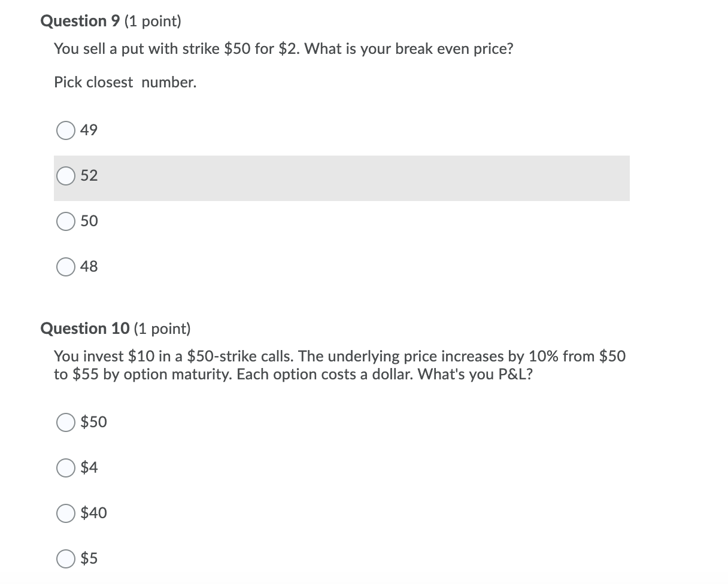Click the put option question text

click(x=283, y=48)
